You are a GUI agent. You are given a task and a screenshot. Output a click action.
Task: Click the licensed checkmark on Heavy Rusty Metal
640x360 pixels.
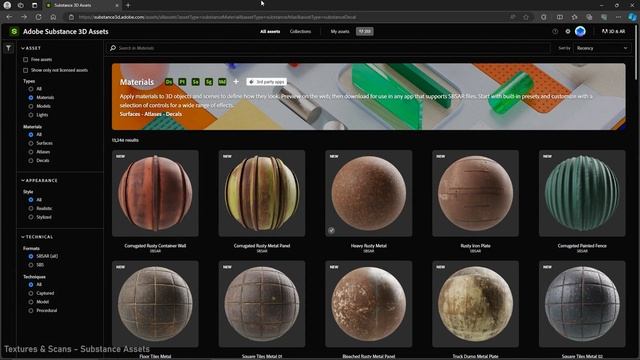point(331,230)
